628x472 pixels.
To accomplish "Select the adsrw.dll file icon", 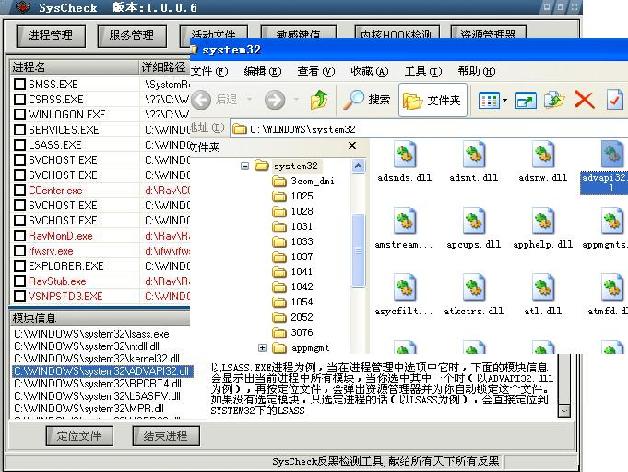I will [x=543, y=154].
